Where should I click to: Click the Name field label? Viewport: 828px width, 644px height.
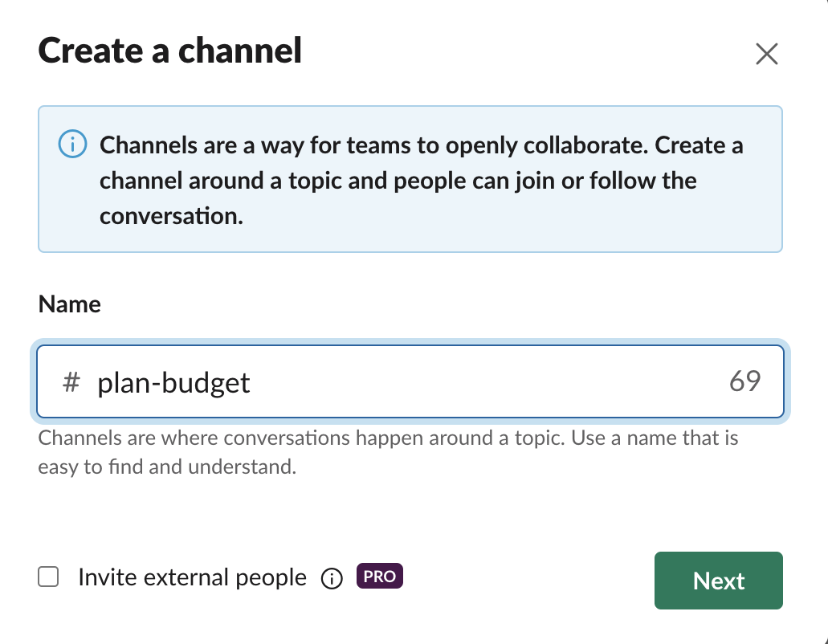(x=69, y=304)
